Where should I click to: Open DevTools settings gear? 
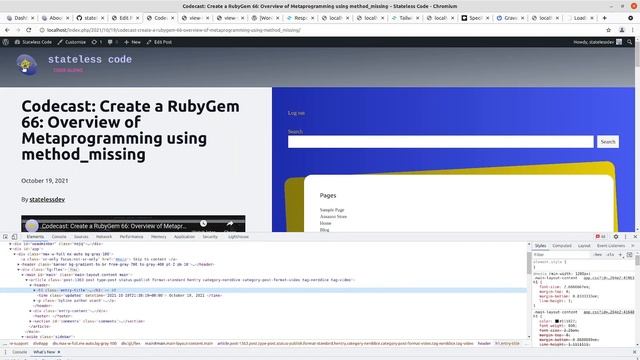tap(616, 237)
